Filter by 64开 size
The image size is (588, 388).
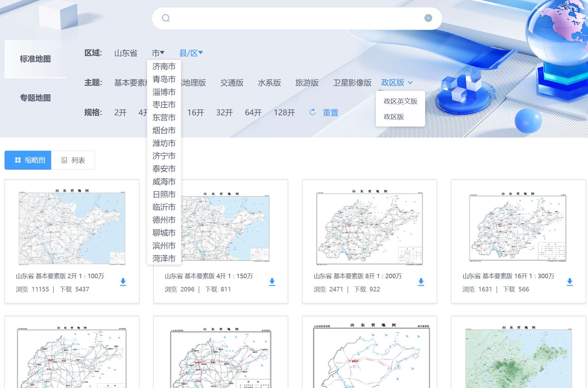[253, 113]
